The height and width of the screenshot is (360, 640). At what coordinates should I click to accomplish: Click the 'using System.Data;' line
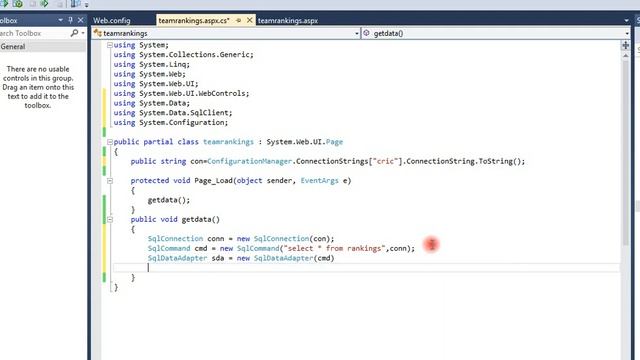tap(151, 103)
